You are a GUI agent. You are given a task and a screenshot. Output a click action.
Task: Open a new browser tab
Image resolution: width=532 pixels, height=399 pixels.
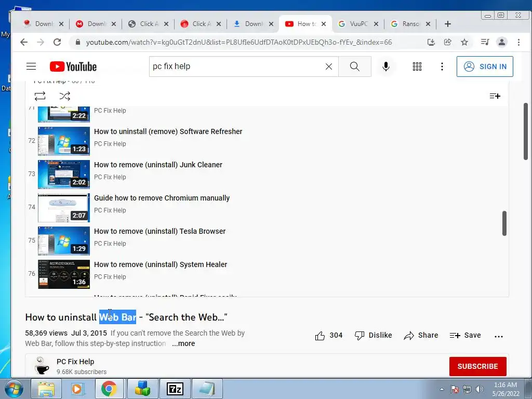click(x=448, y=24)
